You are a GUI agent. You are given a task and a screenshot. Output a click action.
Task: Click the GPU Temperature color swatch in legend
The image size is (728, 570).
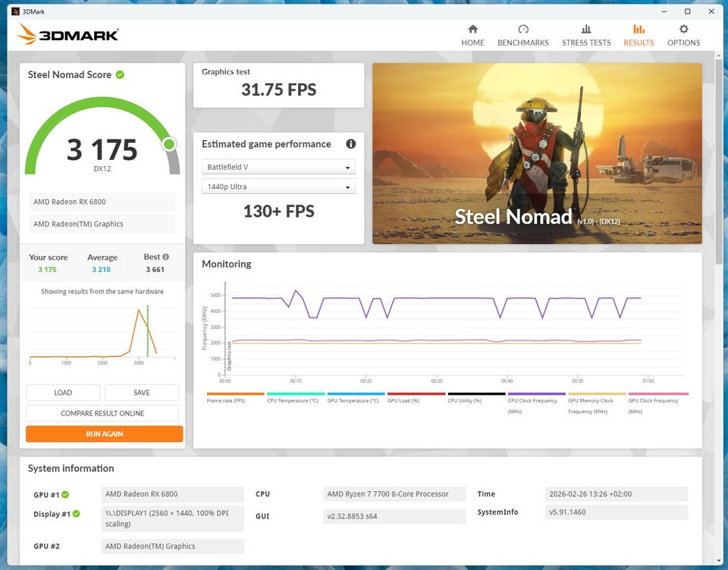coord(356,394)
